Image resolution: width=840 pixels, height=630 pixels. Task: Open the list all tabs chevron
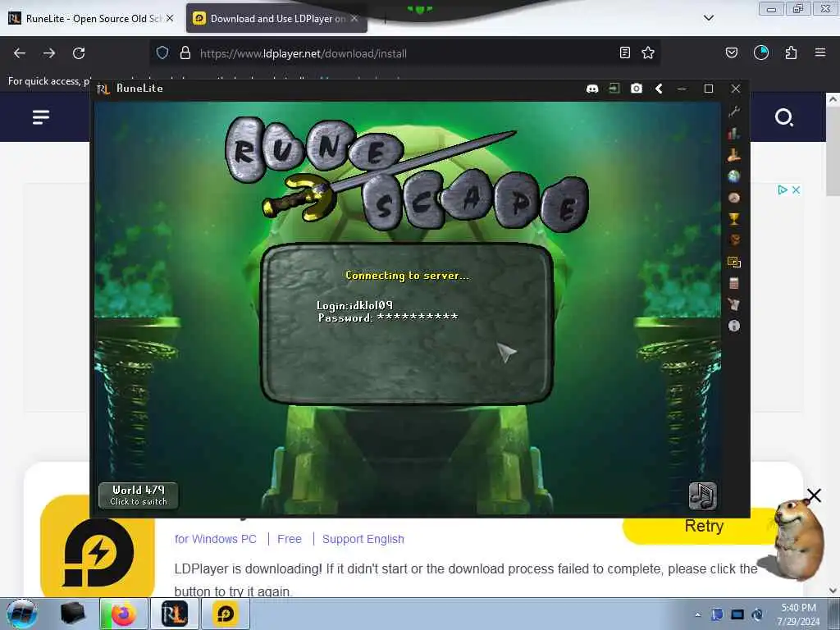pyautogui.click(x=709, y=18)
